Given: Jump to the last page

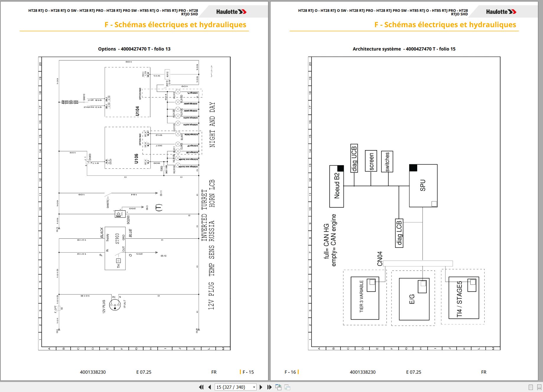Looking at the screenshot, I should (x=269, y=387).
